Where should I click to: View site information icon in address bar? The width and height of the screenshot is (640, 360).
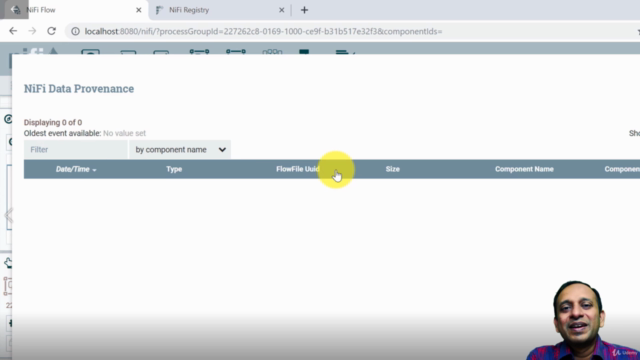[76, 31]
